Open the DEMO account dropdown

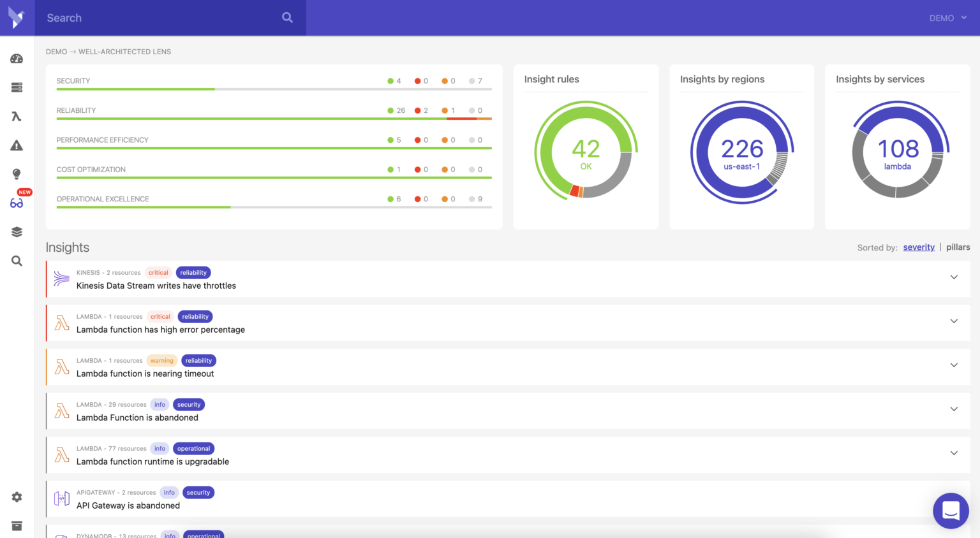tap(947, 18)
